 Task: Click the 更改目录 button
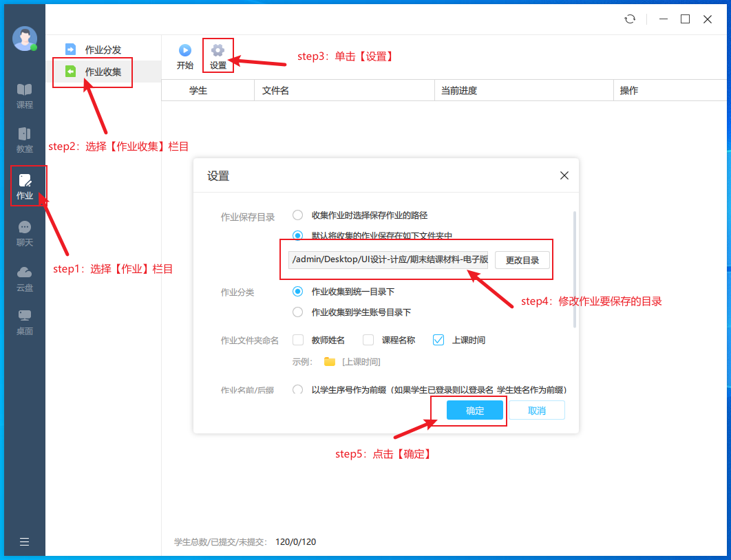click(x=522, y=260)
